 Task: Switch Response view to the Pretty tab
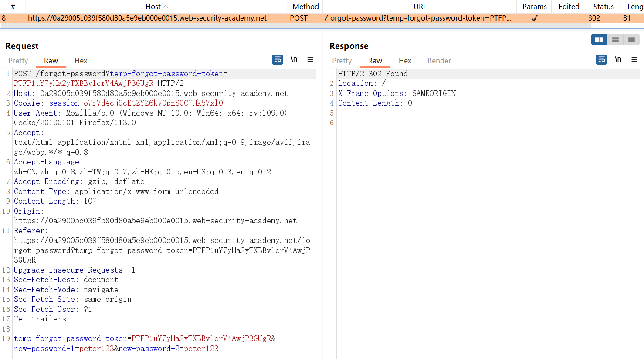tap(342, 61)
